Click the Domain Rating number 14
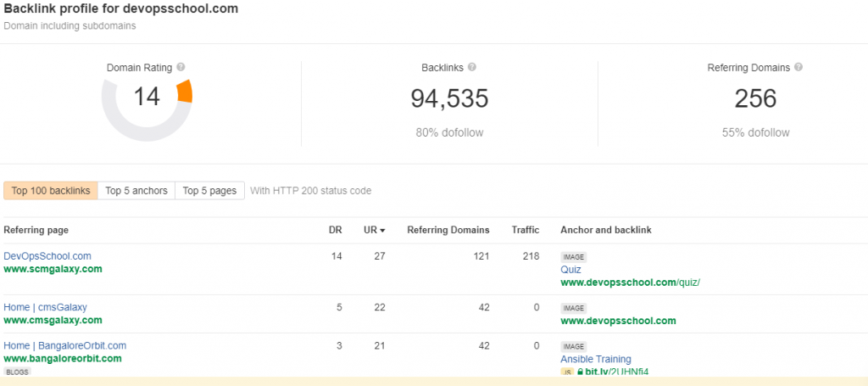Image resolution: width=868 pixels, height=386 pixels. click(147, 97)
